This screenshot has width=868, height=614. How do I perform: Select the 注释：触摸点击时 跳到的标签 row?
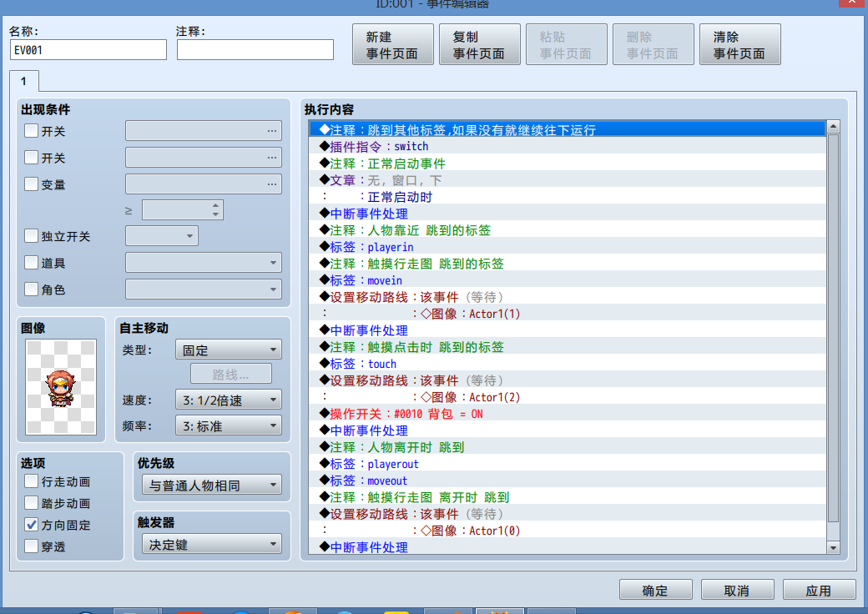[568, 347]
